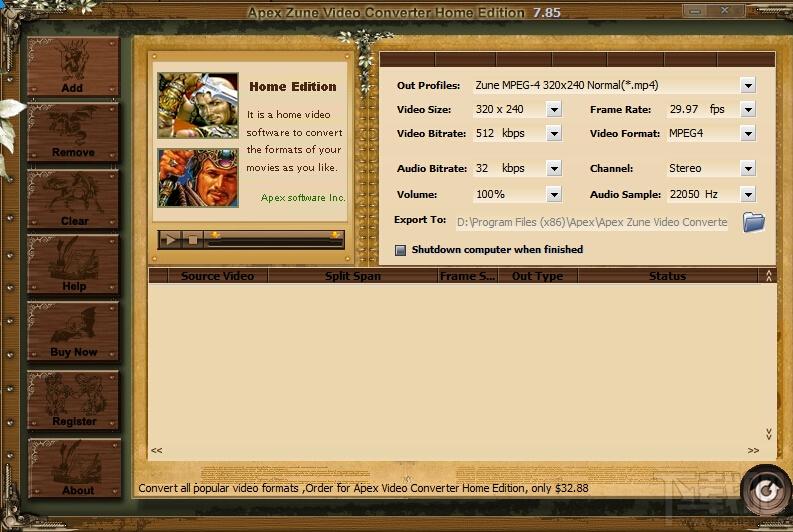Click the Split Span column header

coord(353,276)
